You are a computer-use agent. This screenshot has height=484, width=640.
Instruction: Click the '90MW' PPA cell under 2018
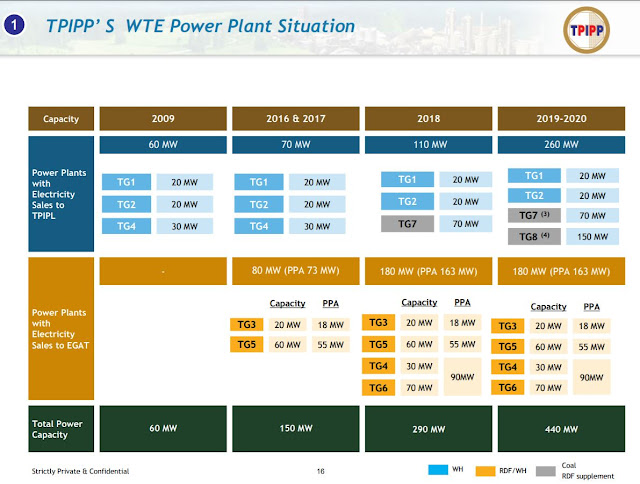tap(462, 377)
